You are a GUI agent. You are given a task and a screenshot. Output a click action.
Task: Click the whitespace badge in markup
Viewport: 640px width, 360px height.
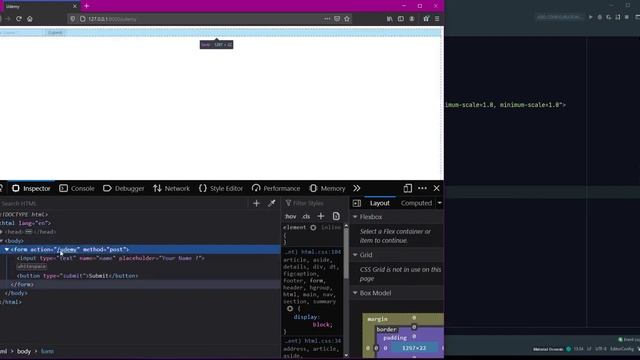(31, 267)
